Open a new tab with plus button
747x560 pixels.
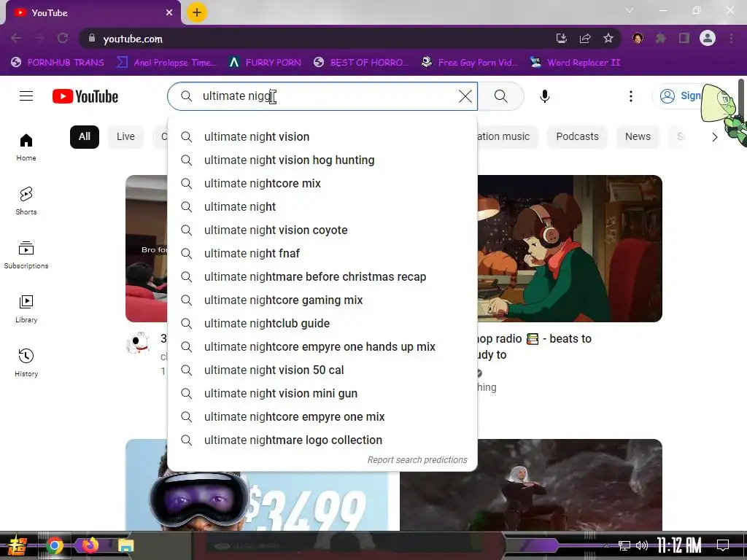click(197, 12)
